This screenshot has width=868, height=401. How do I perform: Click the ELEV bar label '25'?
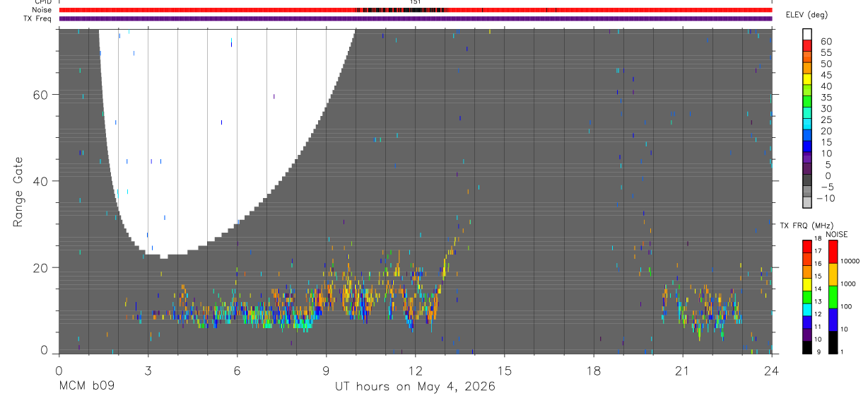click(x=825, y=120)
